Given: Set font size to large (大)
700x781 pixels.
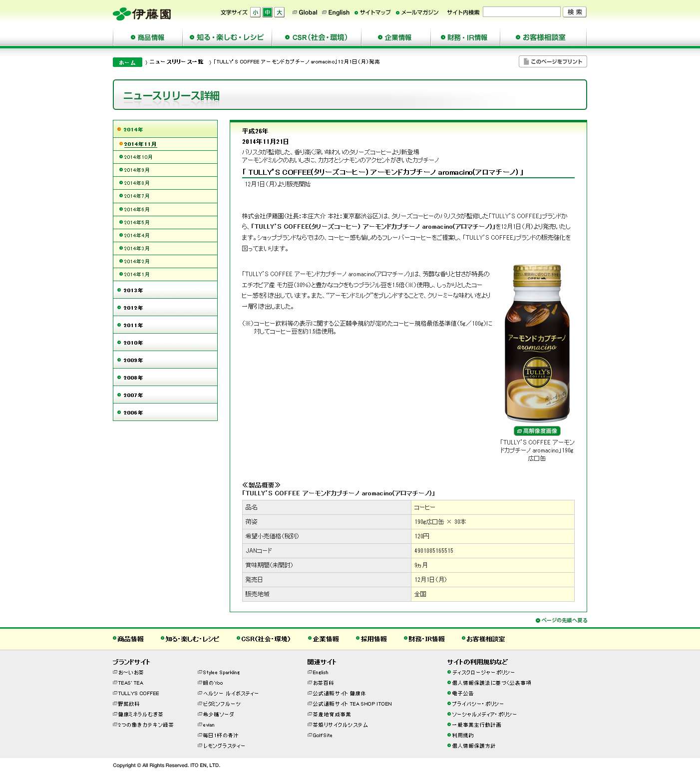Looking at the screenshot, I should (280, 12).
